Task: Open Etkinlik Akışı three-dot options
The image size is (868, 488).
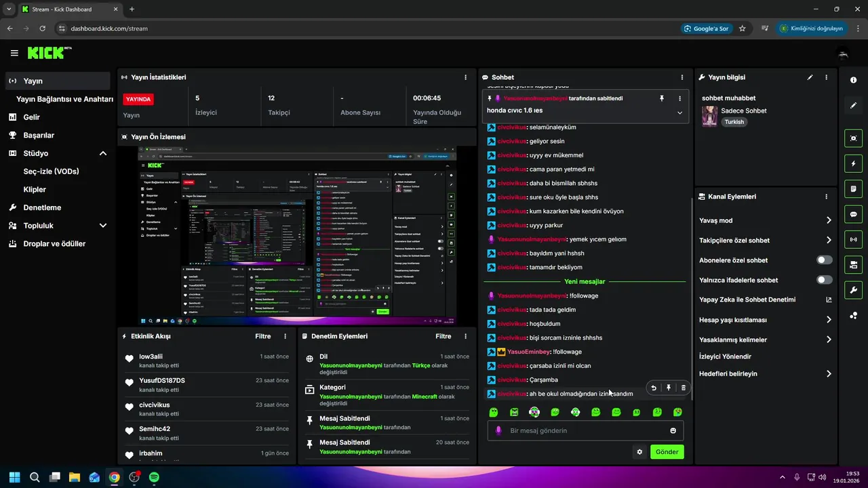Action: pyautogui.click(x=285, y=336)
